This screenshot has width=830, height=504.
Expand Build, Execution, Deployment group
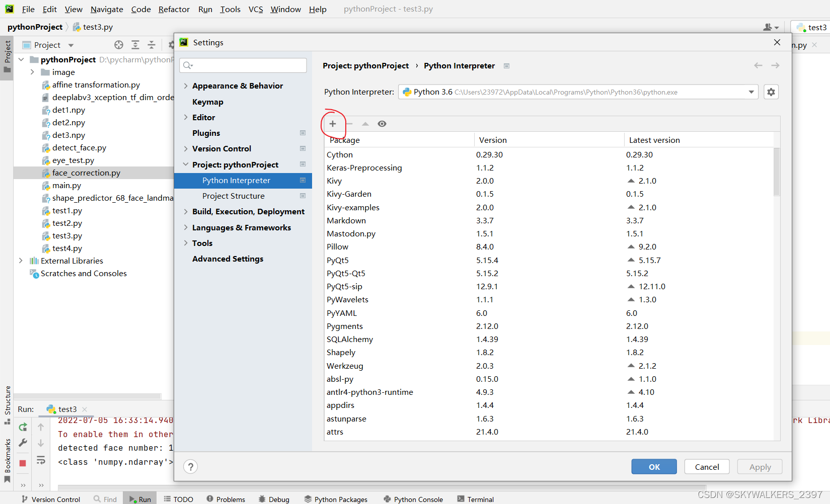point(186,212)
